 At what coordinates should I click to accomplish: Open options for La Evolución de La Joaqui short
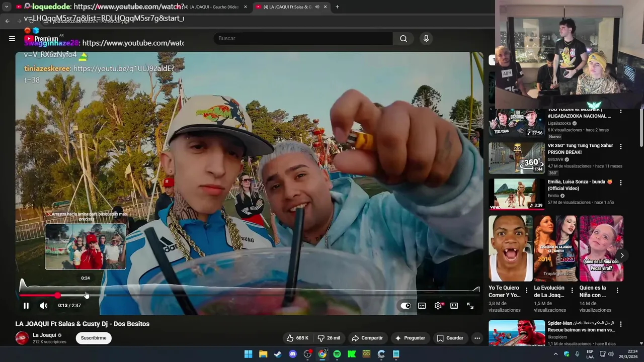tap(572, 290)
